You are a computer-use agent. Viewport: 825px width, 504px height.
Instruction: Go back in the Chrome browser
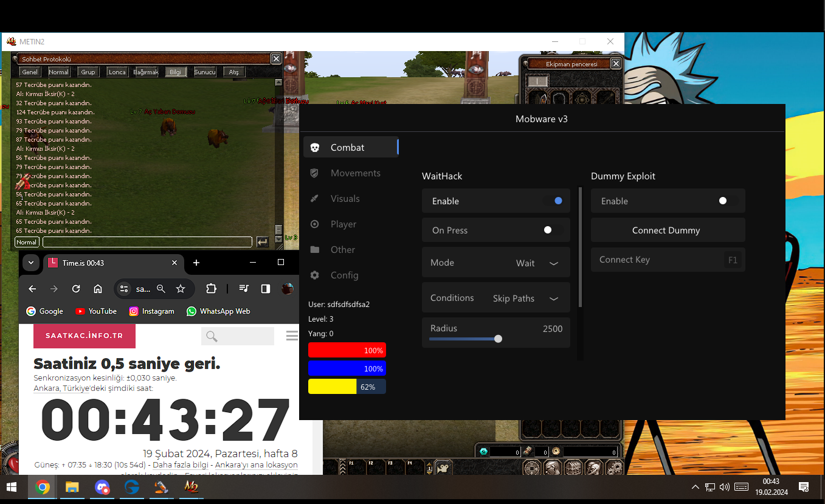point(33,289)
